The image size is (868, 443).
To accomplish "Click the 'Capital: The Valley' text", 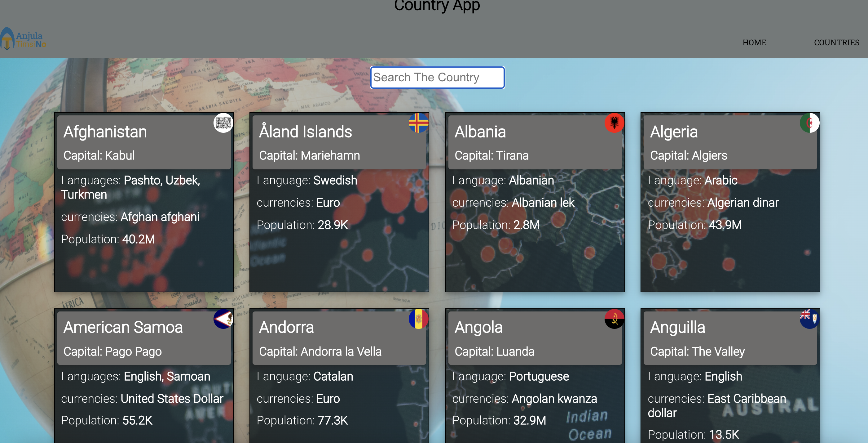I will tap(697, 351).
